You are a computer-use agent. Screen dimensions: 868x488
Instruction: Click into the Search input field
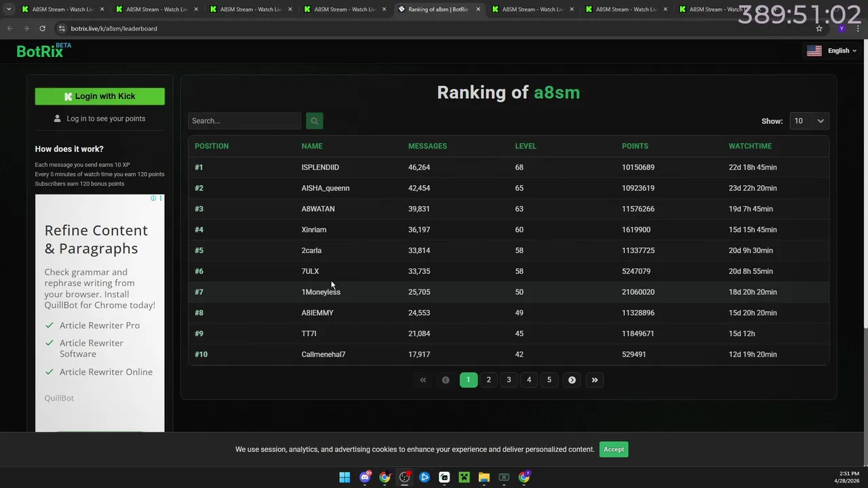[244, 121]
